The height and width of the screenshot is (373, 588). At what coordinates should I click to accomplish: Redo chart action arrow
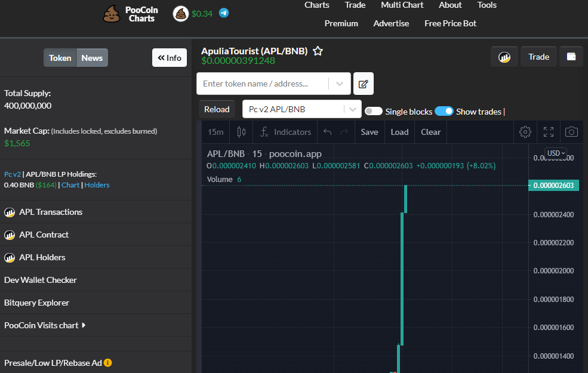pos(344,132)
